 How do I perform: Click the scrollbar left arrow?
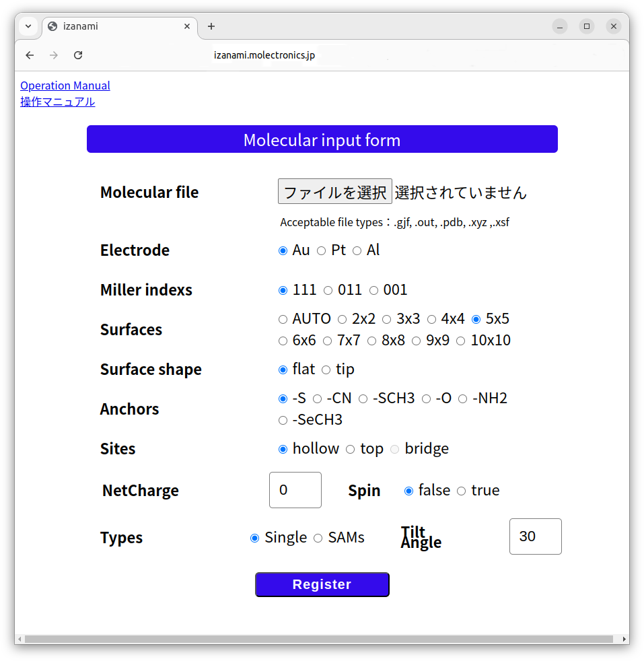point(20,639)
